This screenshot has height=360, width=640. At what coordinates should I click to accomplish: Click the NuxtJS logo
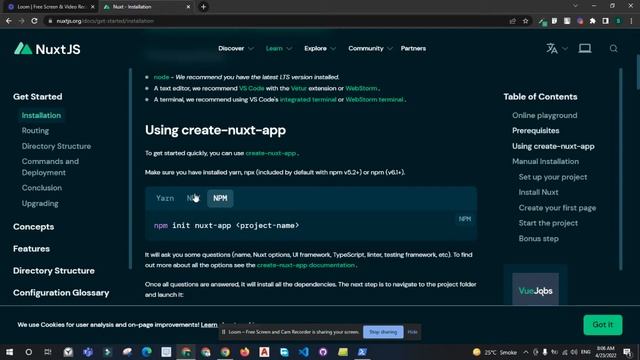tap(47, 49)
